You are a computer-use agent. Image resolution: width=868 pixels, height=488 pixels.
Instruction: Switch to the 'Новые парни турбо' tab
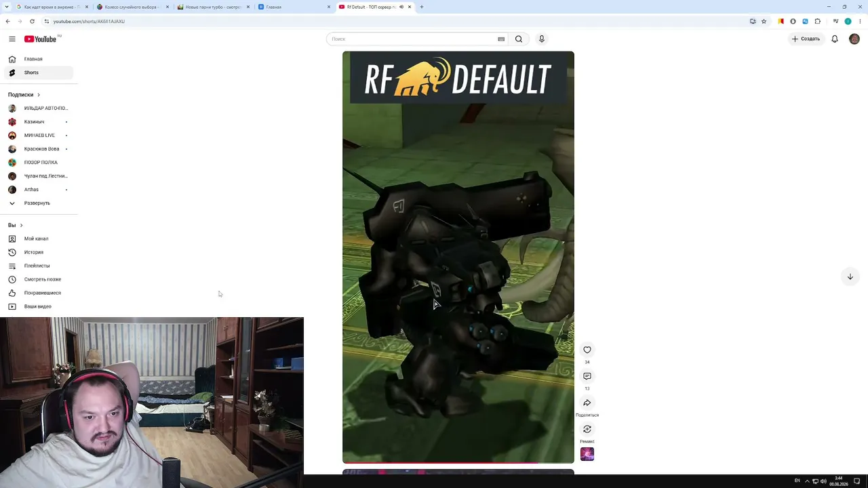pos(213,7)
